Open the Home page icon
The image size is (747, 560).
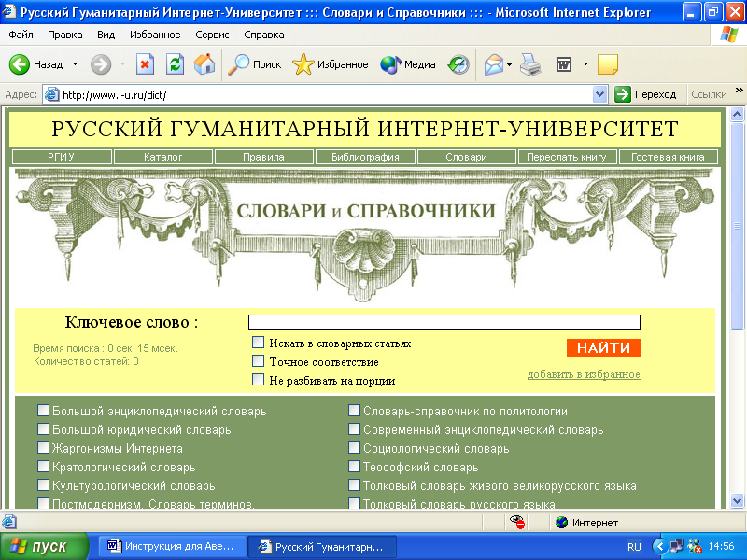pyautogui.click(x=204, y=64)
